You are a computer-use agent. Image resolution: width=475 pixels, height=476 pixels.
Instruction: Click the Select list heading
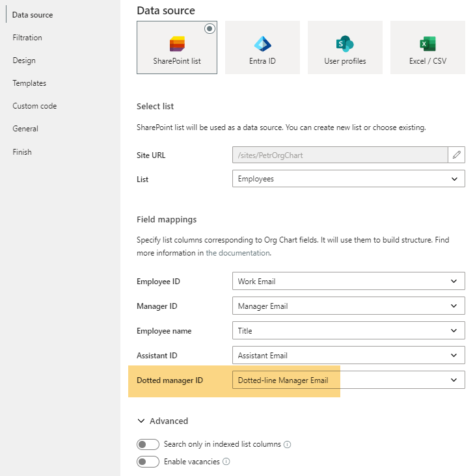[x=156, y=106]
